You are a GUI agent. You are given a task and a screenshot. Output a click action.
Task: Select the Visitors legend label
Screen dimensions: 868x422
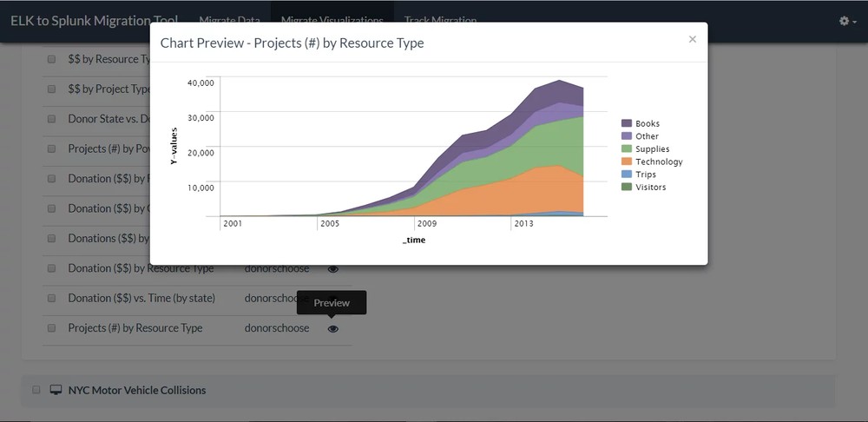(x=650, y=188)
